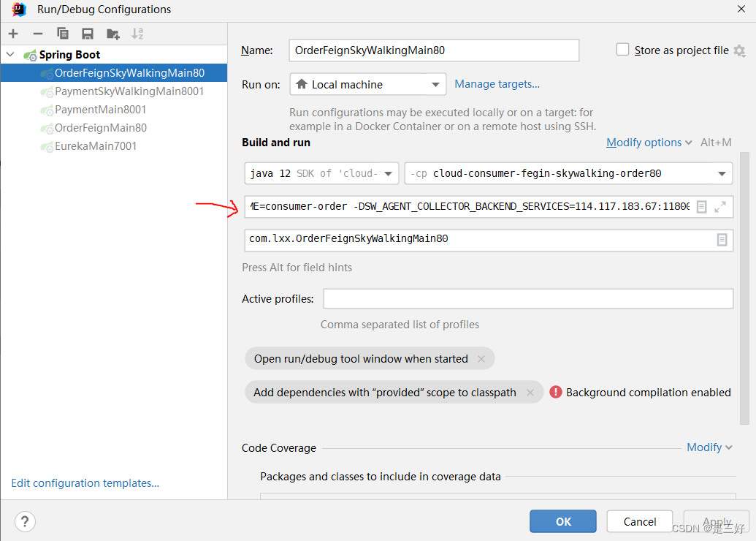
Task: Click 'Background compilation enabled' text
Action: [x=649, y=393]
